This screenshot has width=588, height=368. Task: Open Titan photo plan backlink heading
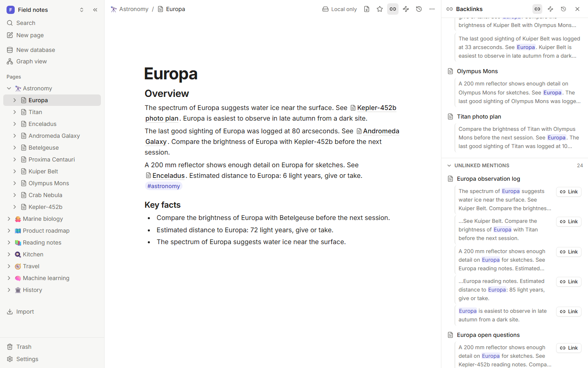[x=479, y=117]
